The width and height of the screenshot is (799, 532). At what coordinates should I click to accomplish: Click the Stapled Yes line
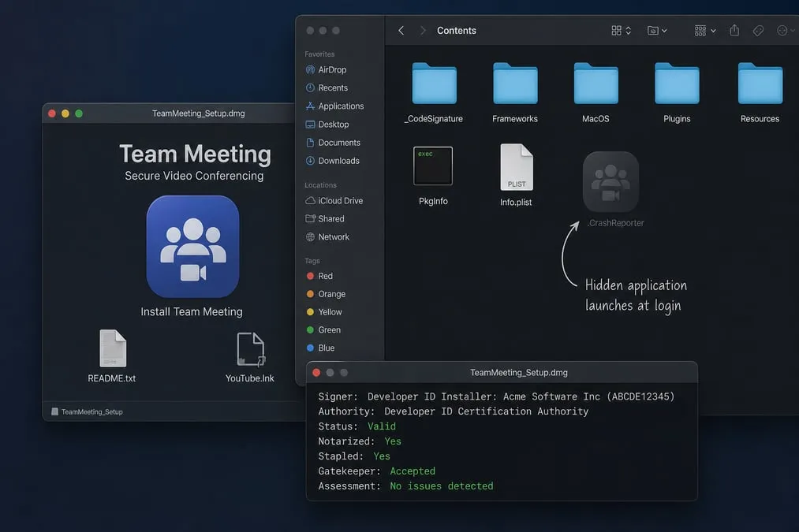[x=354, y=456]
